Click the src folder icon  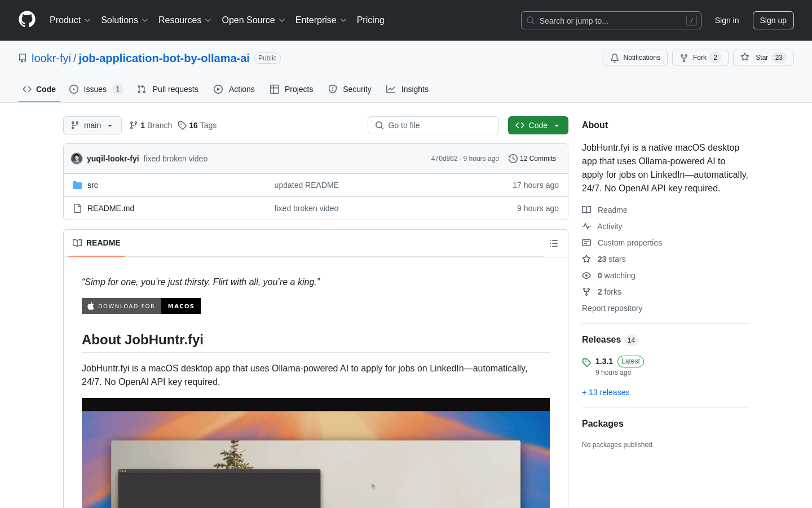point(77,185)
